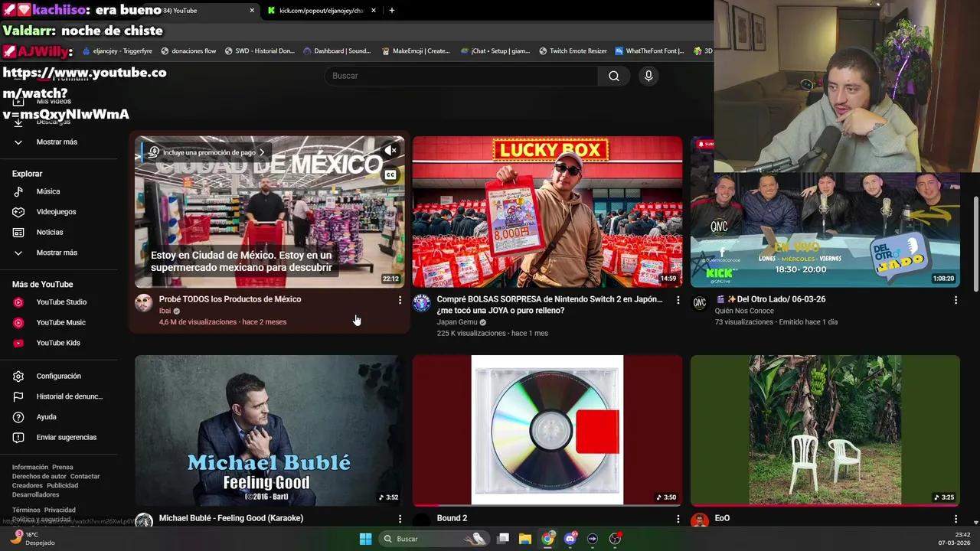The width and height of the screenshot is (980, 551).
Task: Open Task View on taskbar
Action: [503, 539]
